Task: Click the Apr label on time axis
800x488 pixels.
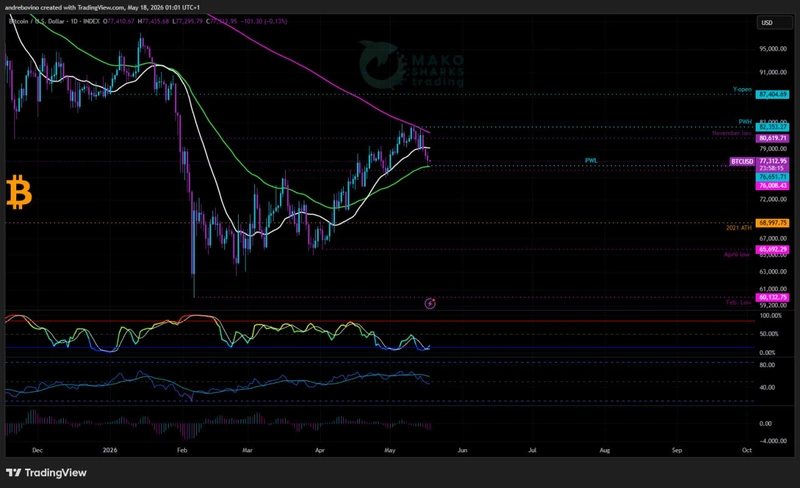Action: pyautogui.click(x=320, y=450)
